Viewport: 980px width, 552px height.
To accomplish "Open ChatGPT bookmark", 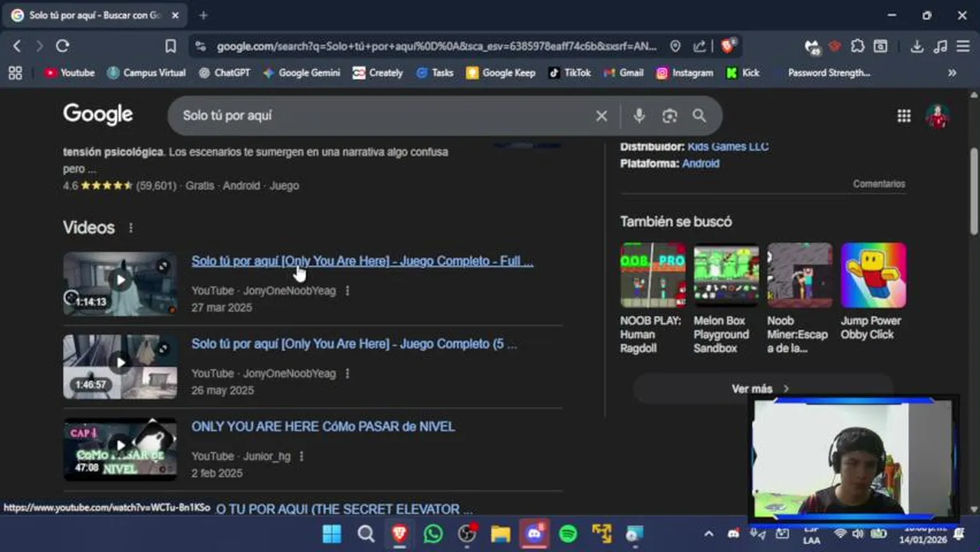I will tap(224, 73).
